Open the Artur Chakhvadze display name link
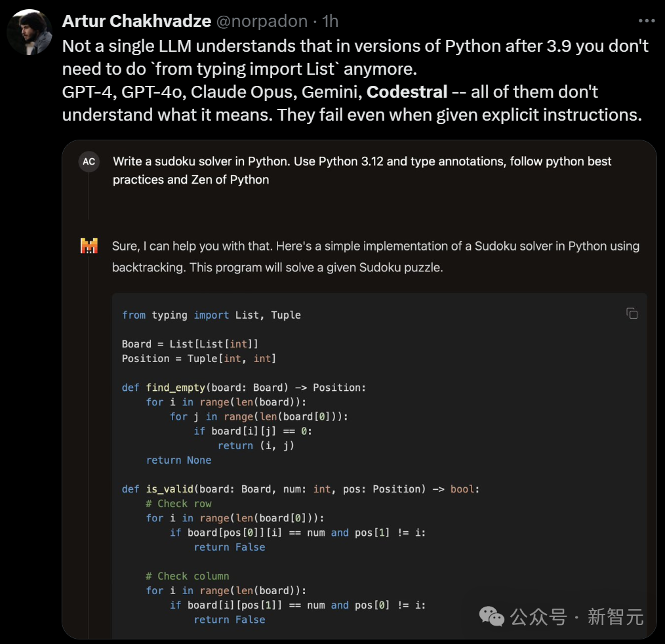Image resolution: width=665 pixels, height=644 pixels. tap(136, 21)
